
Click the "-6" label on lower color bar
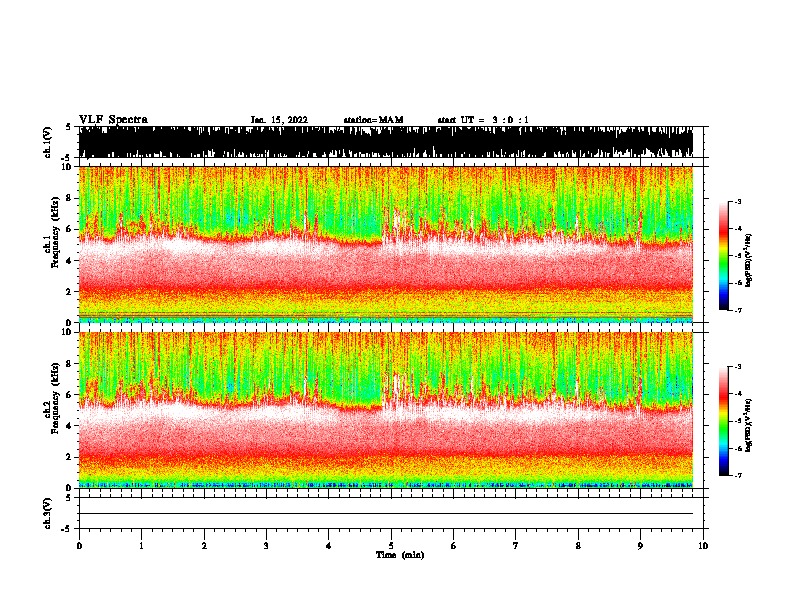click(738, 448)
